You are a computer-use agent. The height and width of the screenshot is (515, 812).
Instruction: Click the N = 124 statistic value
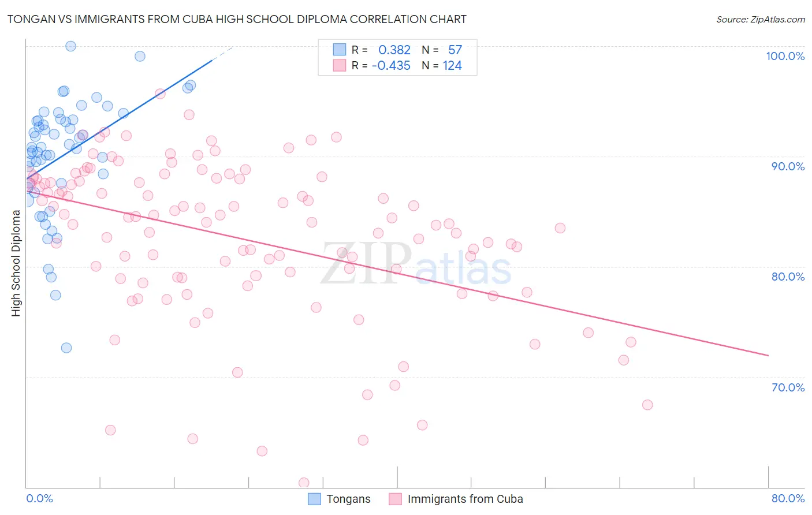pos(442,65)
